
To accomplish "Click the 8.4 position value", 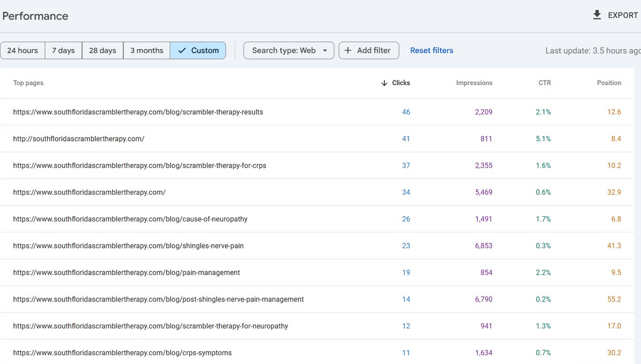I will tap(616, 139).
